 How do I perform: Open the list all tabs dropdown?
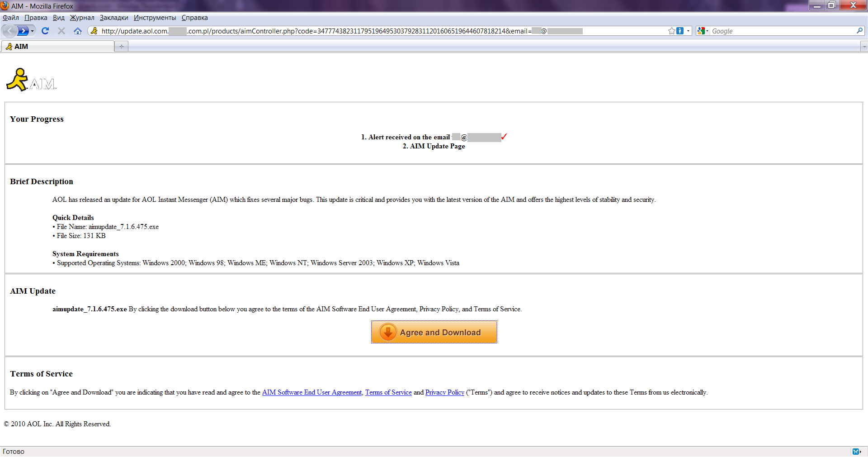click(x=864, y=46)
